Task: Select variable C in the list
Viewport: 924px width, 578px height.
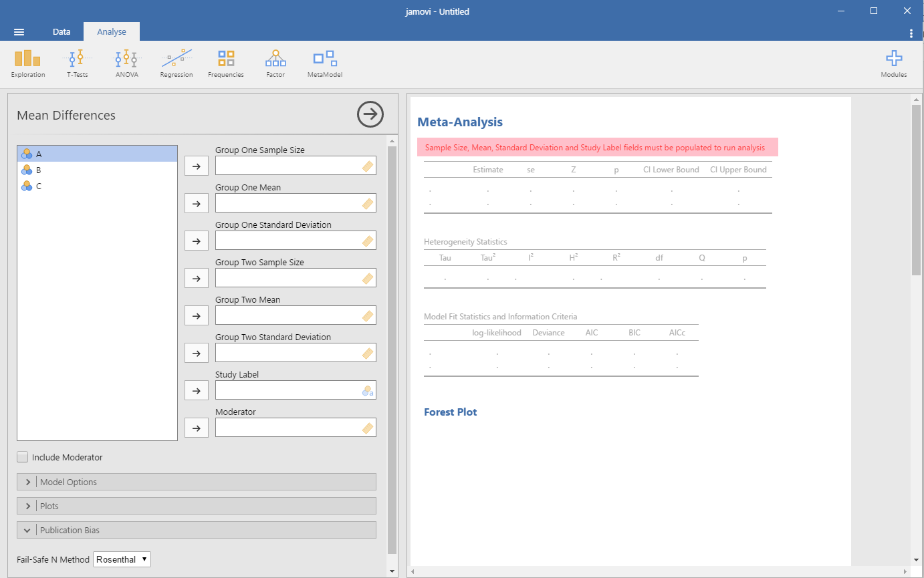Action: tap(98, 186)
